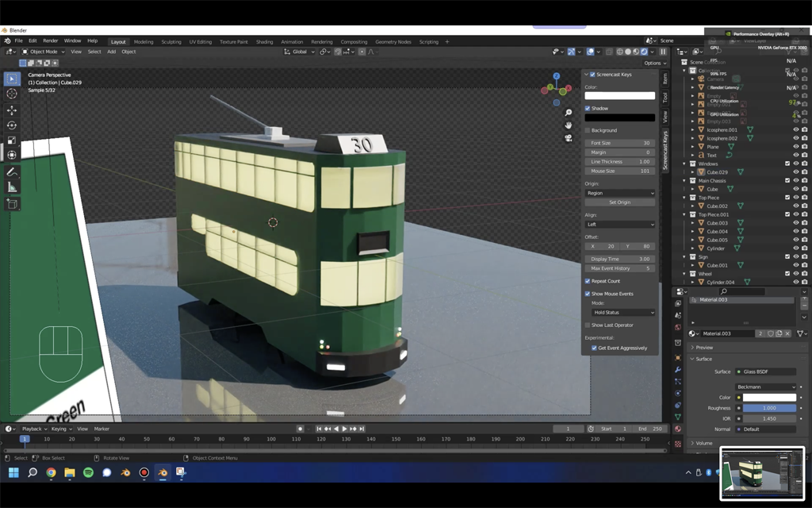Click Set Origin button

[x=620, y=202]
